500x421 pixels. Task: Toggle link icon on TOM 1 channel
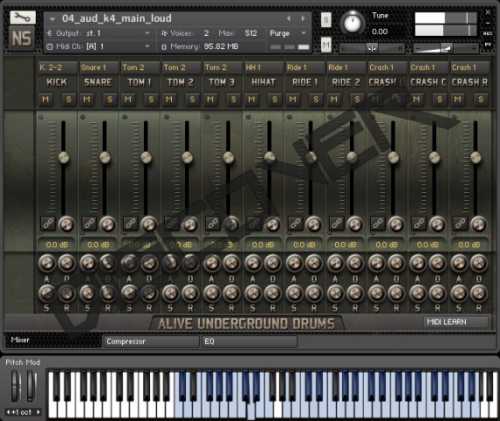pyautogui.click(x=131, y=224)
